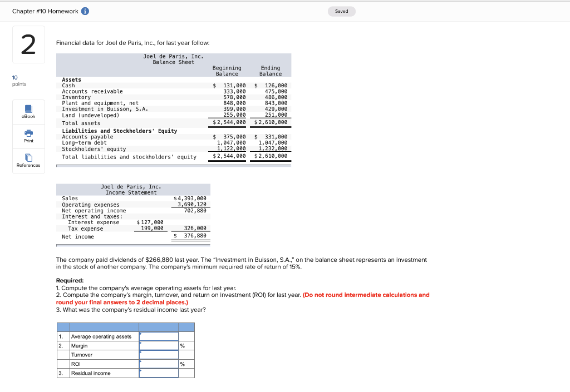This screenshot has width=570, height=392.
Task: Click the ROI answer input box
Action: point(159,364)
